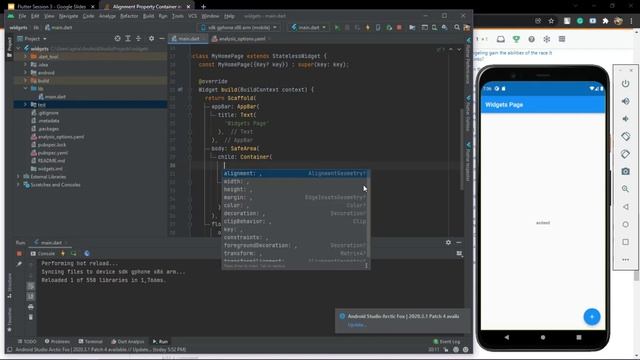
Task: Emulator volume up button
Action: (x=625, y=101)
